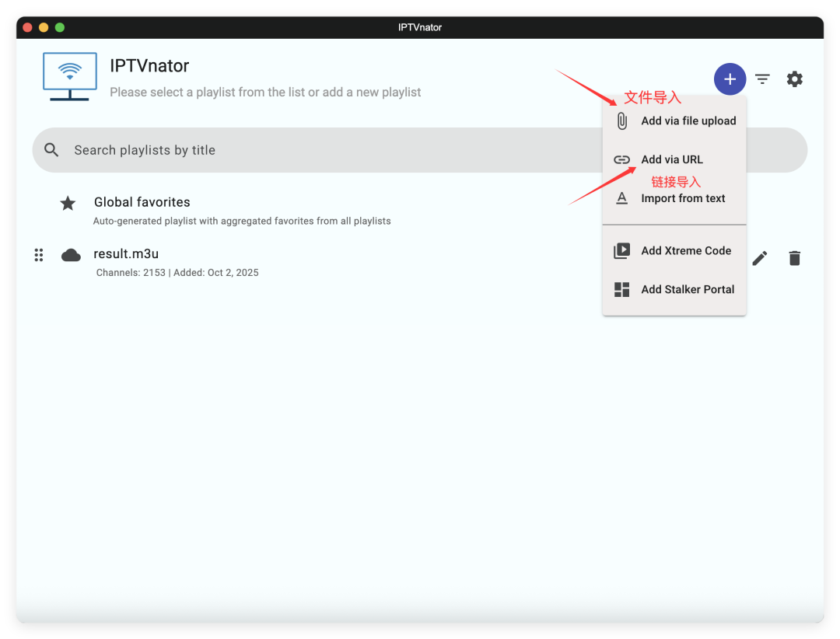Choose Add Stalker Portal option
This screenshot has height=639, width=840.
tap(674, 290)
